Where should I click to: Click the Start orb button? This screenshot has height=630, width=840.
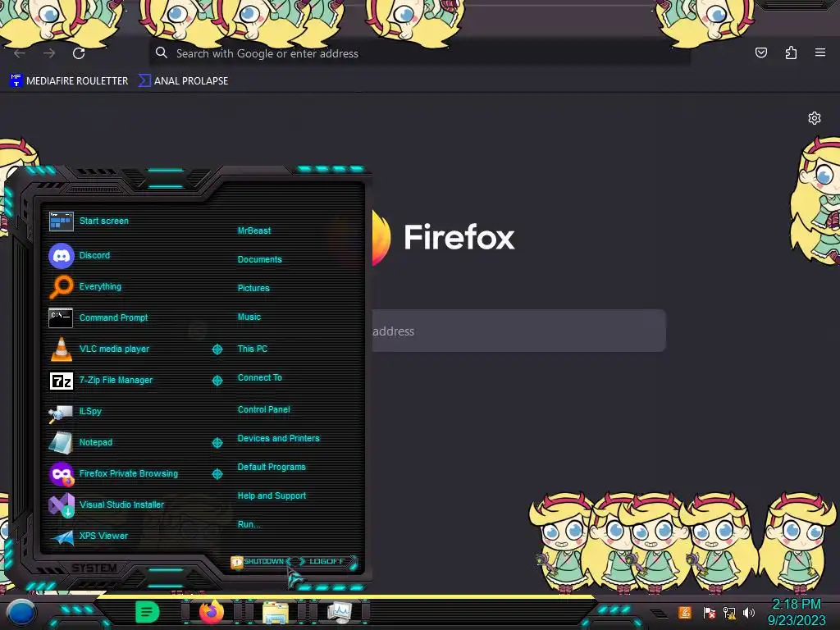coord(21,614)
